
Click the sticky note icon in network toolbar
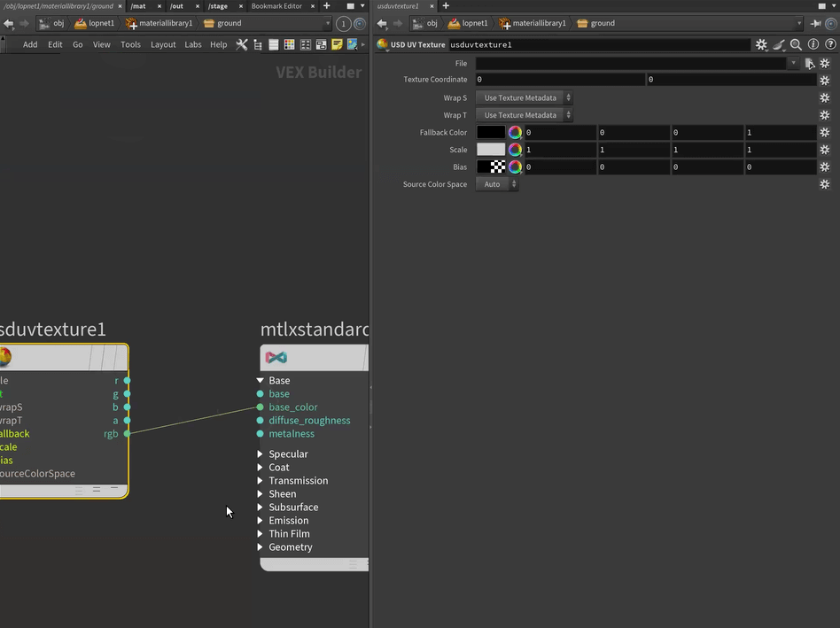337,44
